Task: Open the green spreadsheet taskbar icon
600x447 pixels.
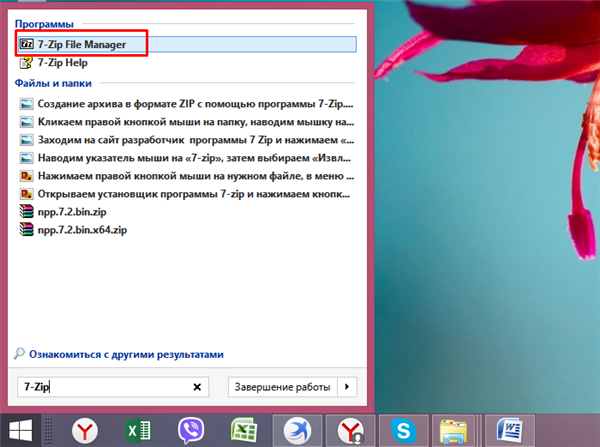Action: point(244,431)
